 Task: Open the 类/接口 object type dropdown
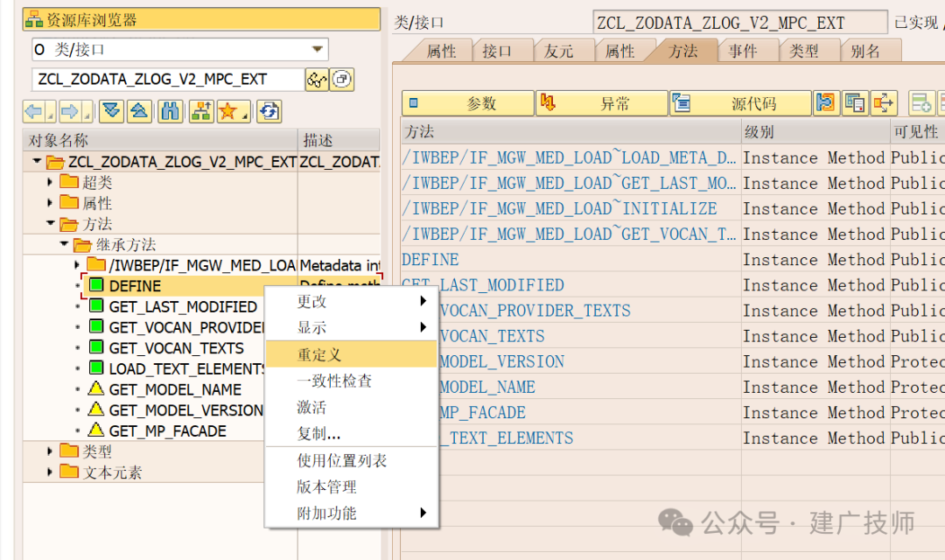coord(317,49)
